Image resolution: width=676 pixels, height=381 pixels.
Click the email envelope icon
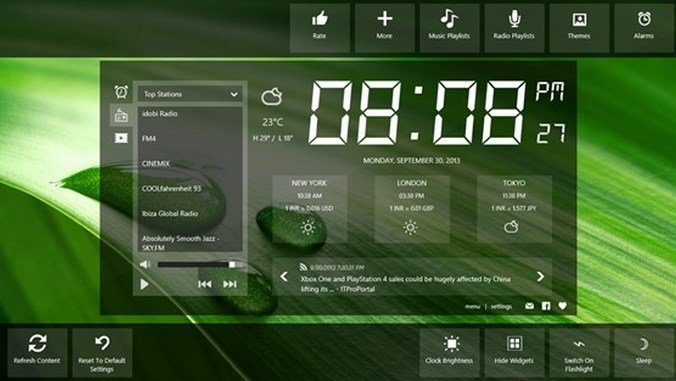click(529, 306)
